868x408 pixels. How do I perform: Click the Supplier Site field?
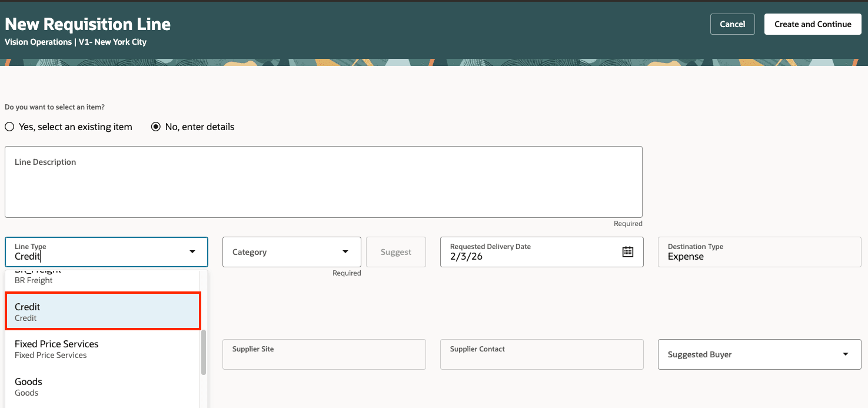323,354
